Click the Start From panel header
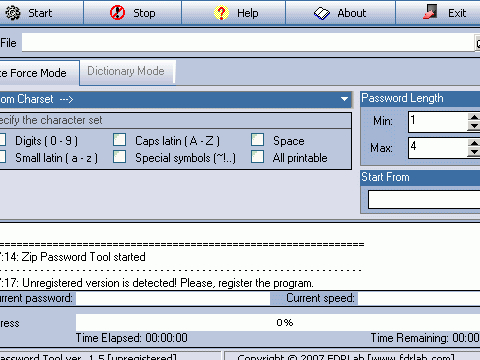Image resolution: width=480 pixels, height=360 pixels. click(x=421, y=177)
